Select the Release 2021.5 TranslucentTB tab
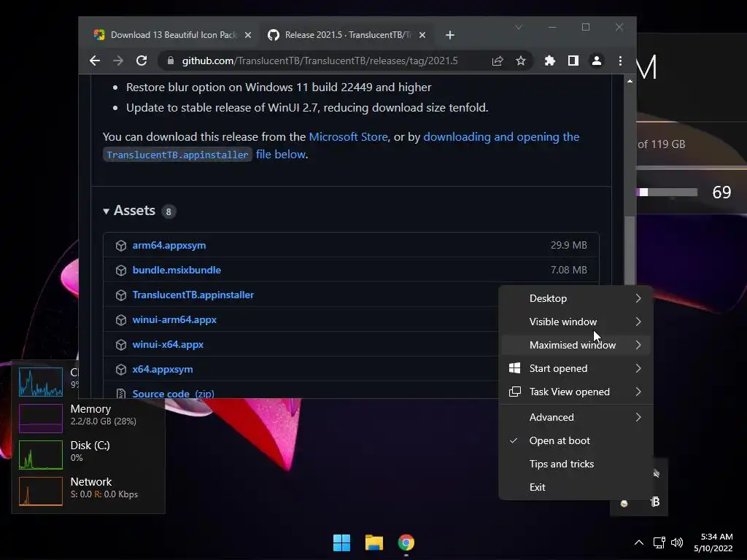Screen dimensions: 747x560 [347, 35]
